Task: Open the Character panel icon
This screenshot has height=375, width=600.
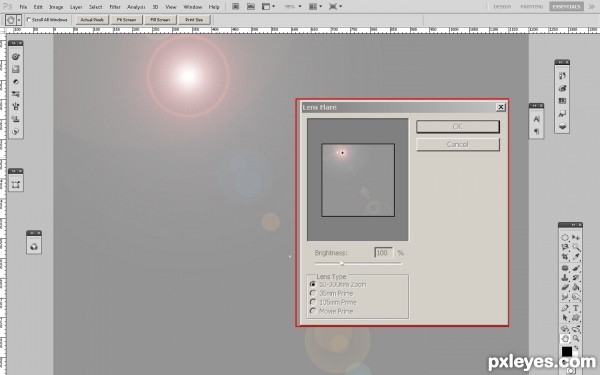Action: tap(536, 119)
